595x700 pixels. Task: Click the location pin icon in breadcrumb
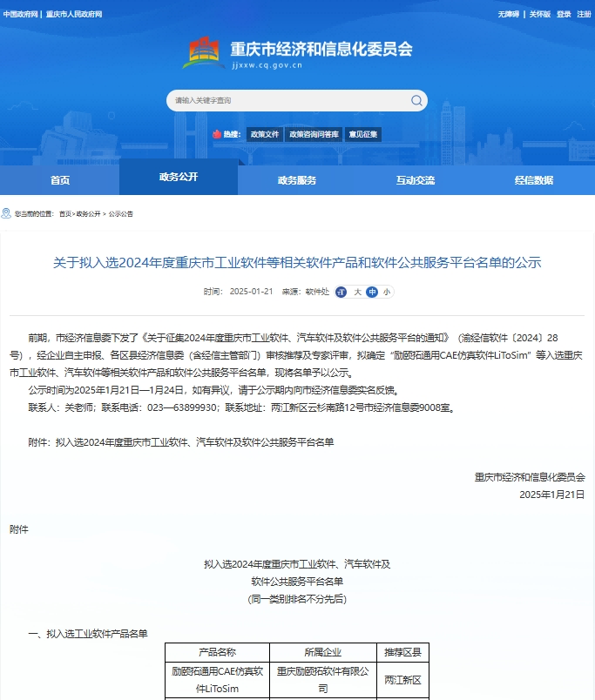click(6, 213)
